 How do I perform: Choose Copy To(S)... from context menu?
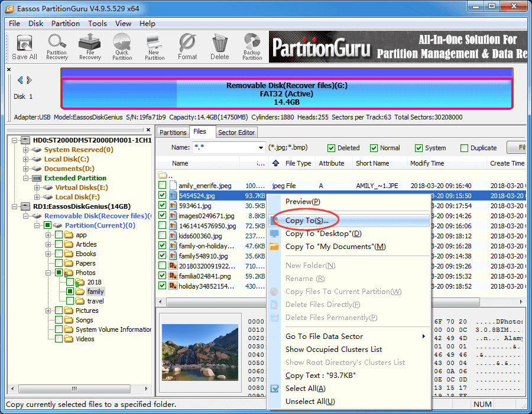[x=349, y=221]
